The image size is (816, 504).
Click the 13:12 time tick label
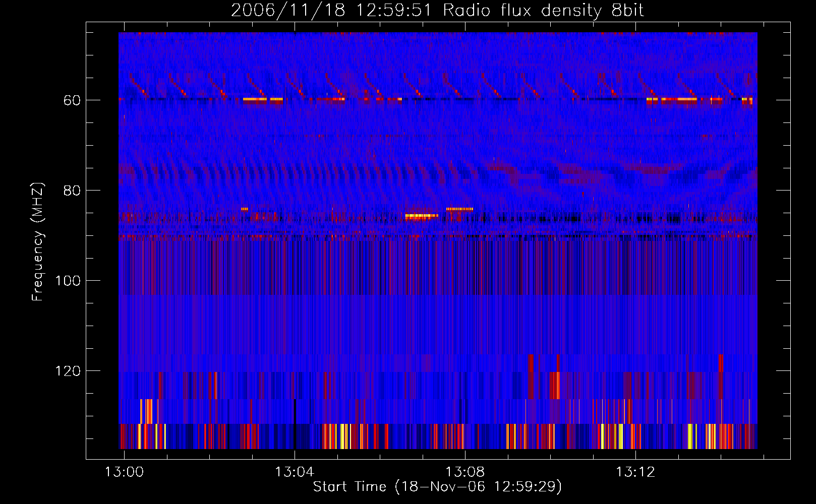click(x=635, y=472)
